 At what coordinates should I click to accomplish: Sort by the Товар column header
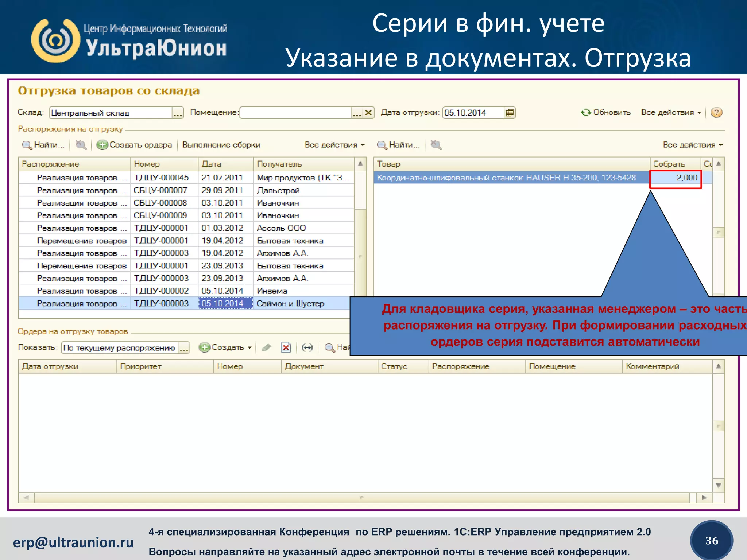(512, 164)
